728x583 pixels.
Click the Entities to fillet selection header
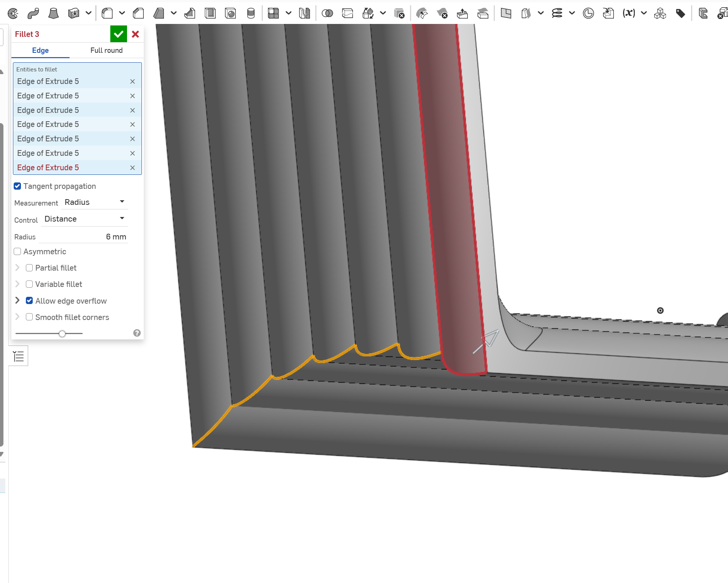point(37,70)
